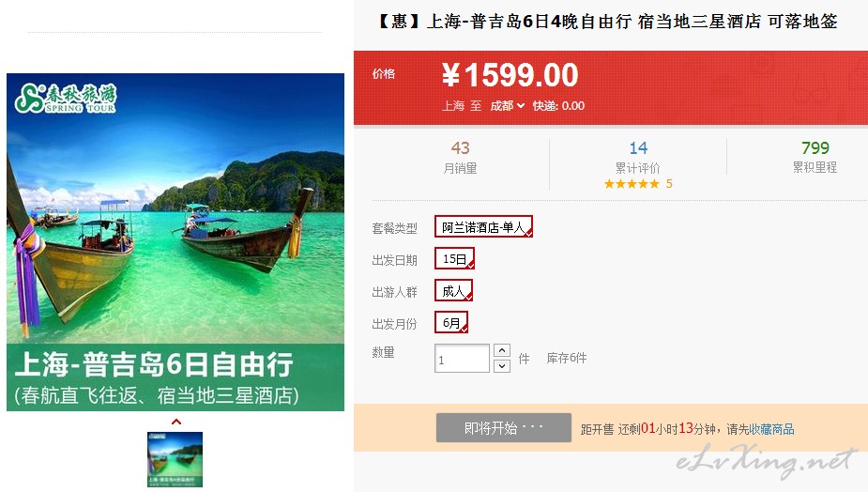Click the 累积里程 value 799

pos(815,148)
